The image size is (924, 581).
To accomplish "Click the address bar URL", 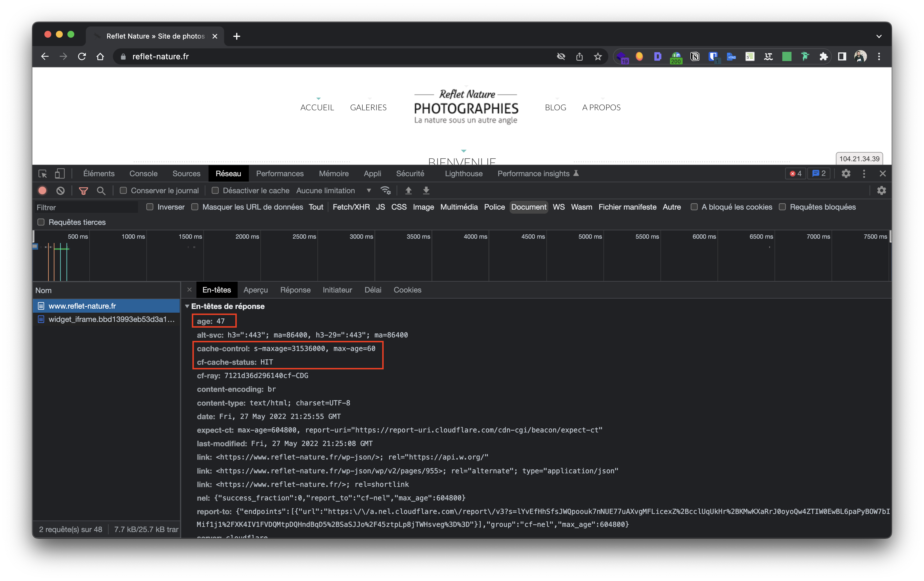I will (x=160, y=56).
